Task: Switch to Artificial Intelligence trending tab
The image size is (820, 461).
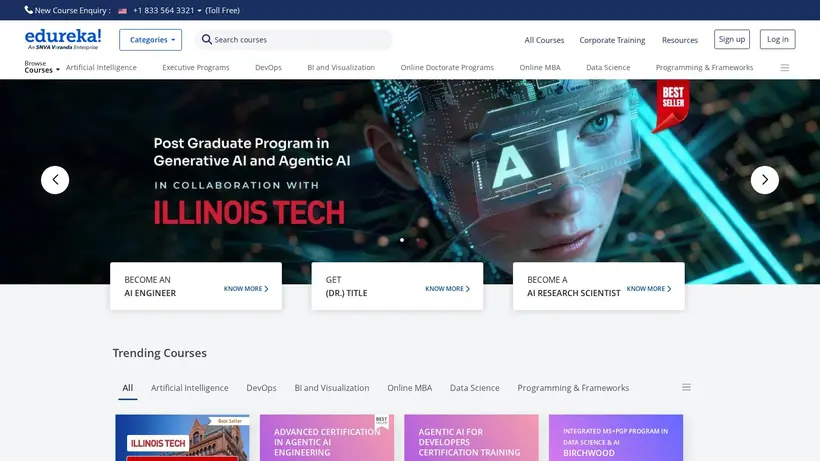Action: pyautogui.click(x=189, y=388)
